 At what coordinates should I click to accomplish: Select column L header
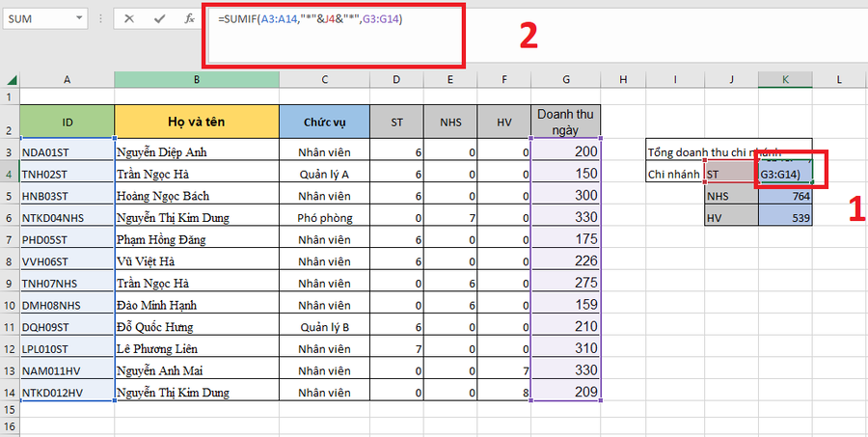839,80
